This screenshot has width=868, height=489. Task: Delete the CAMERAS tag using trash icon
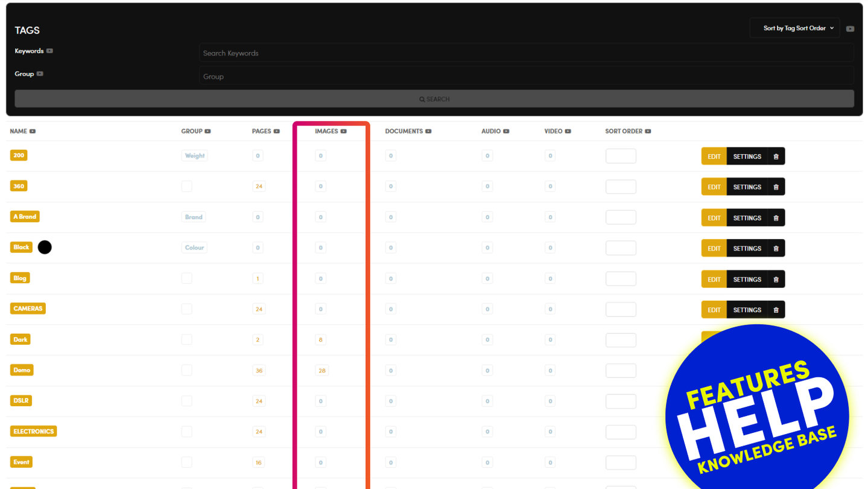[x=776, y=310]
